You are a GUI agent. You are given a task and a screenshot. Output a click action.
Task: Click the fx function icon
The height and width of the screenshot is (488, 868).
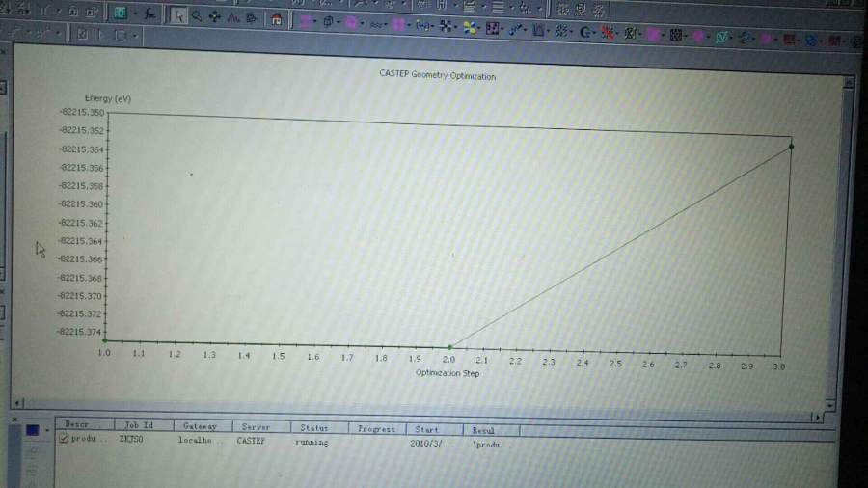pyautogui.click(x=149, y=14)
